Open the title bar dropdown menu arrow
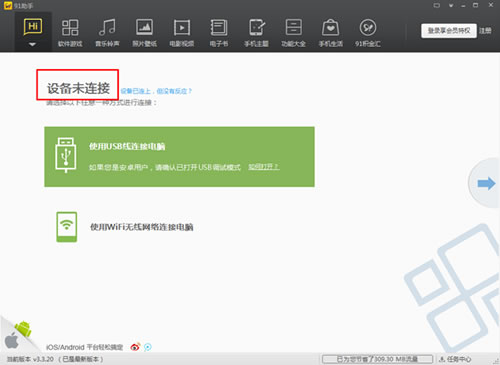 [x=451, y=5]
